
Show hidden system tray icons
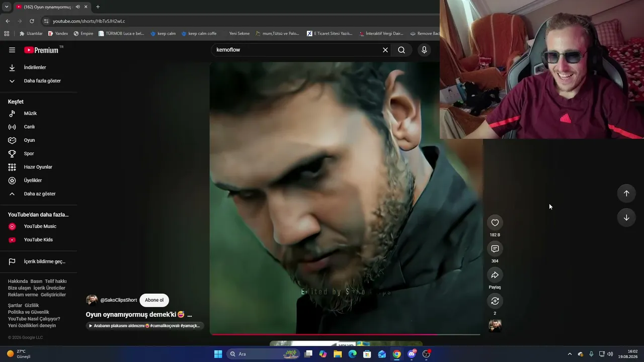click(570, 354)
